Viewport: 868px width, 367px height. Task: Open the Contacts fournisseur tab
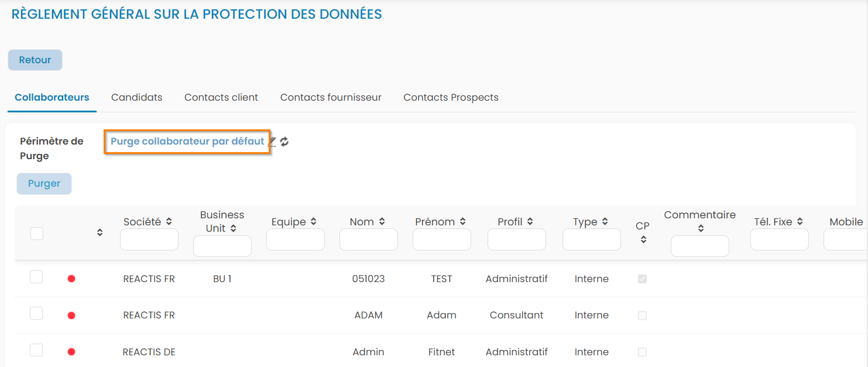pos(331,97)
